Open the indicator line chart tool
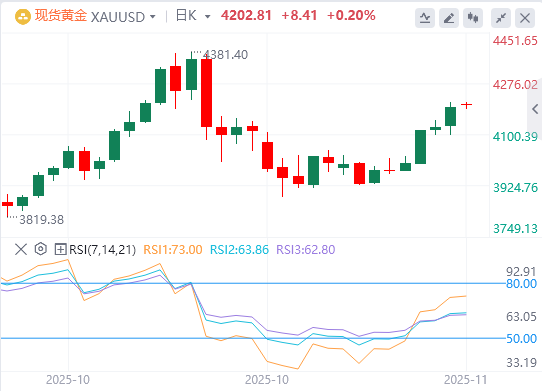 [425, 18]
